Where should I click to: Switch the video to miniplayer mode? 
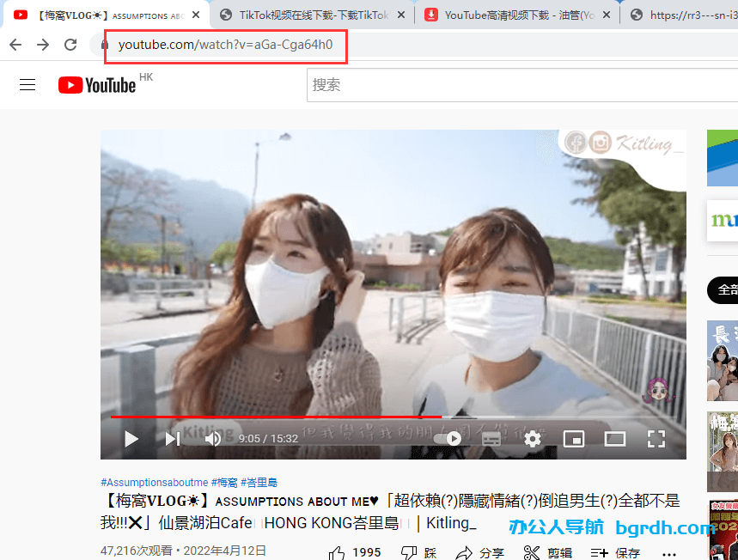point(573,439)
